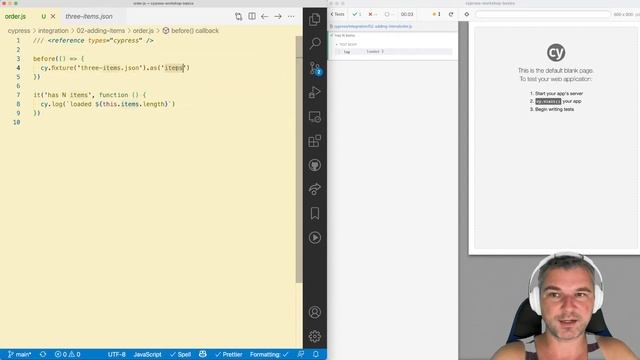Click the passed tests count checkmark in Cypress
The width and height of the screenshot is (640, 360).
pos(357,14)
